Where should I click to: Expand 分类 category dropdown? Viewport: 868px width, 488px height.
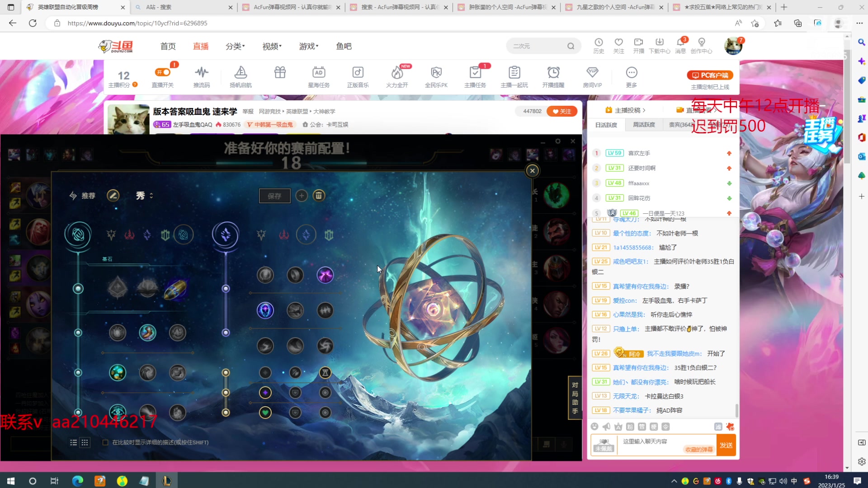(235, 46)
